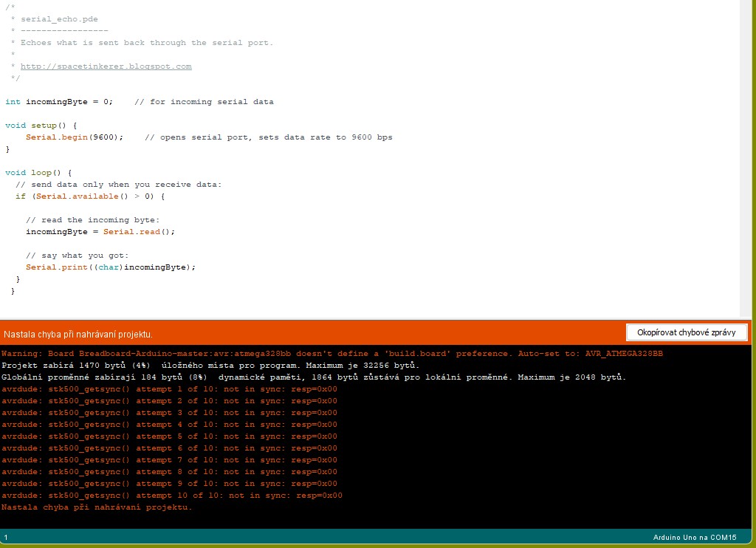Viewport: 756px width, 548px height.
Task: Click the line number indicator in status bar
Action: [6, 537]
